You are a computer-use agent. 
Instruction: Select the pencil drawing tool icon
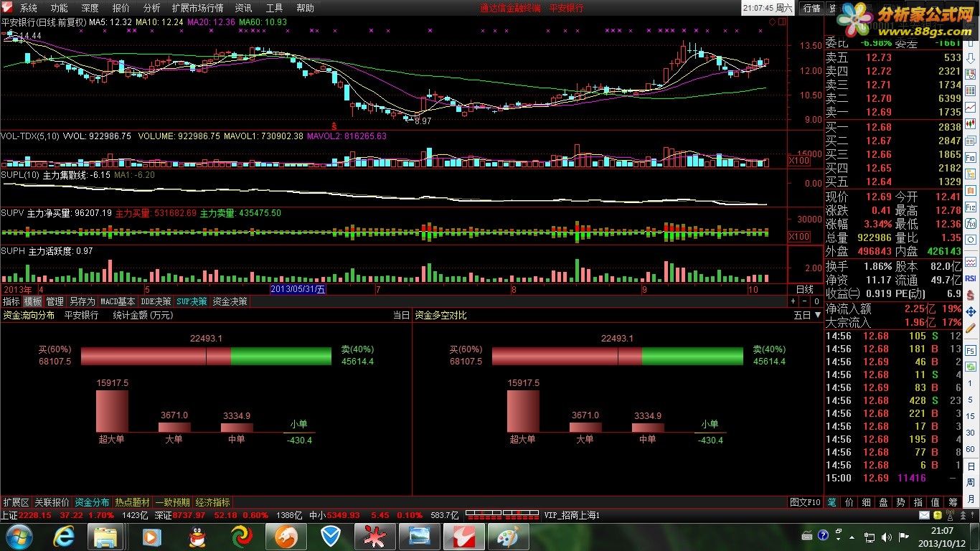(x=970, y=328)
